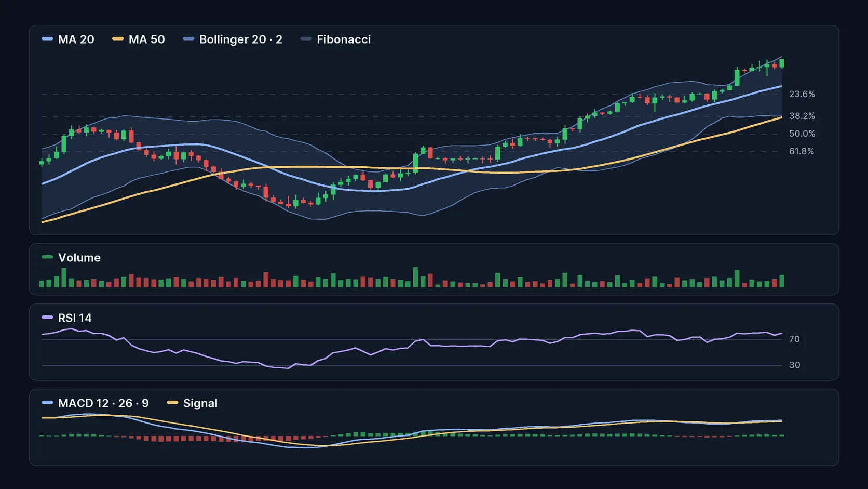The image size is (868, 489).
Task: Click the last volume bar at far right
Action: coord(782,281)
